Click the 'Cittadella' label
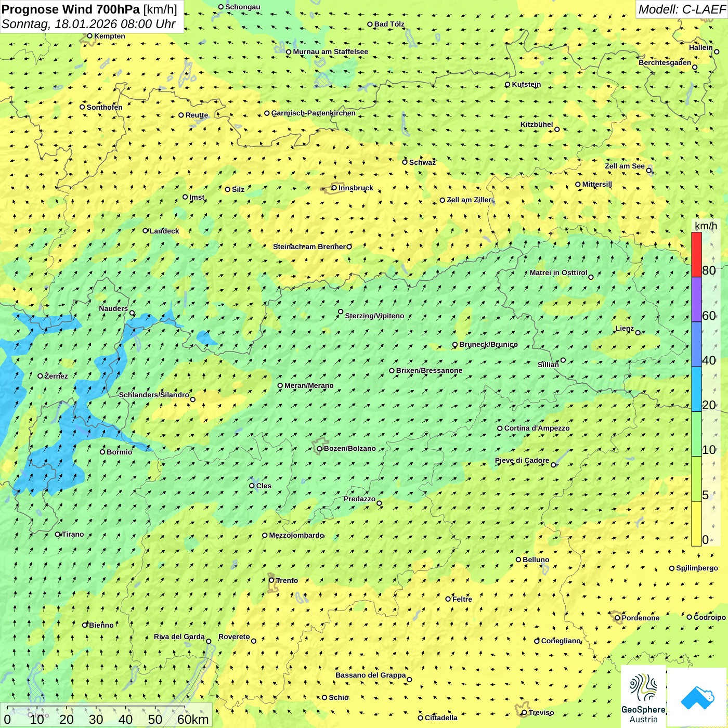Image resolution: width=728 pixels, height=728 pixels. pos(441,718)
